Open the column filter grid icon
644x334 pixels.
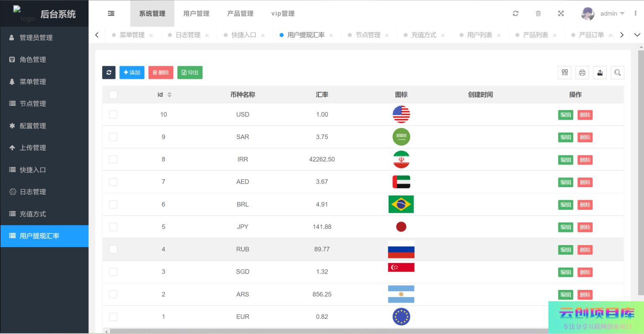point(565,73)
